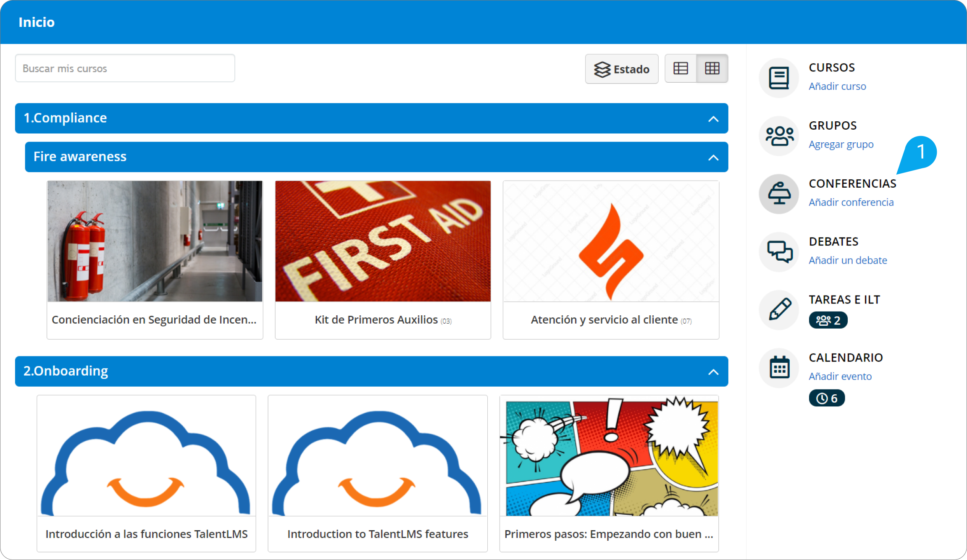Image resolution: width=967 pixels, height=560 pixels.
Task: Select 'Kit de Primeros Auxilios' course title
Action: coord(376,320)
